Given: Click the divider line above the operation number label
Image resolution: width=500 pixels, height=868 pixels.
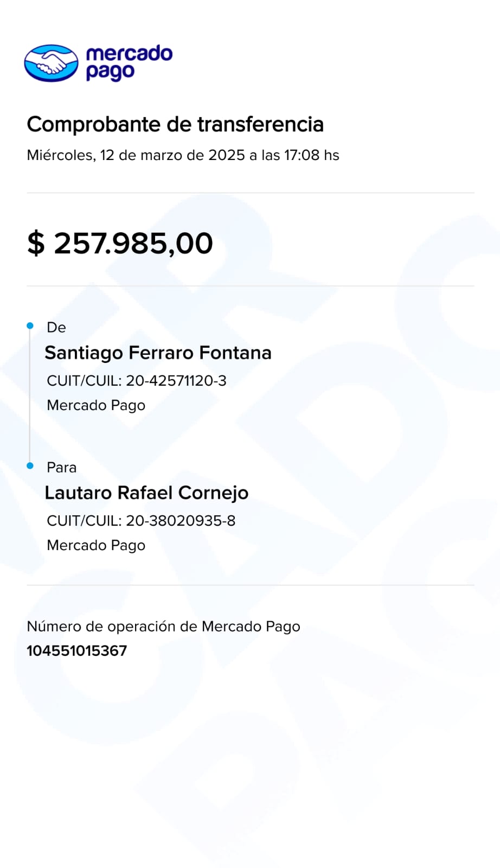Looking at the screenshot, I should point(250,585).
